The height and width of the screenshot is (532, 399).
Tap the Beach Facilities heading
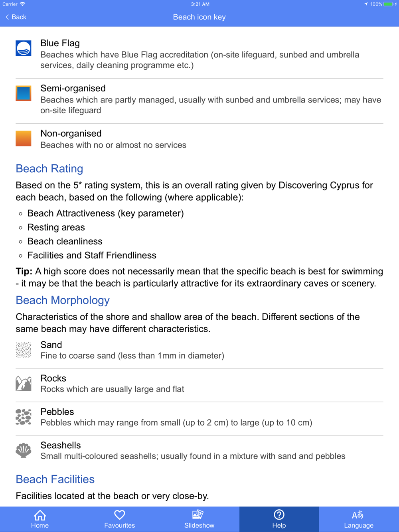55,479
